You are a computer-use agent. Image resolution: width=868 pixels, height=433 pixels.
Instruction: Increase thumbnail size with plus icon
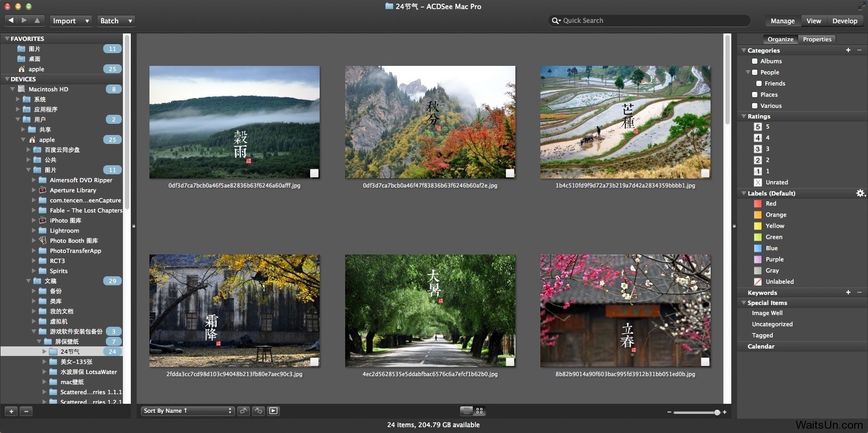[x=724, y=412]
